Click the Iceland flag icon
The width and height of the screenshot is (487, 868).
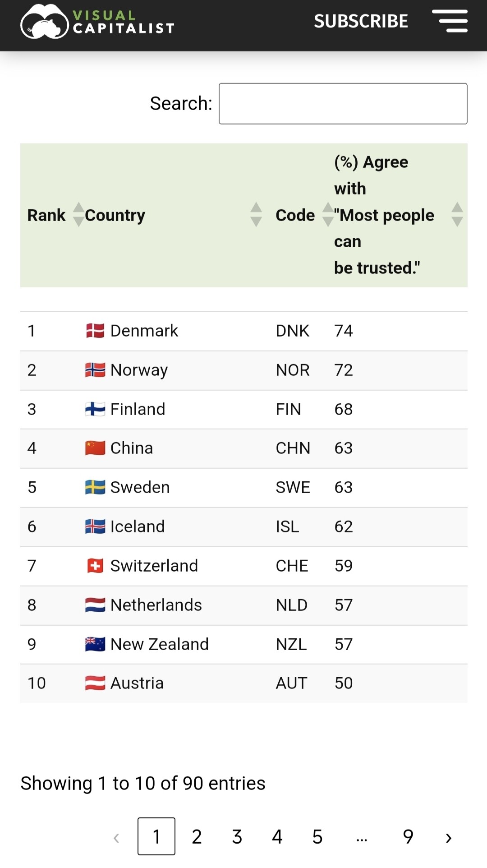click(95, 526)
